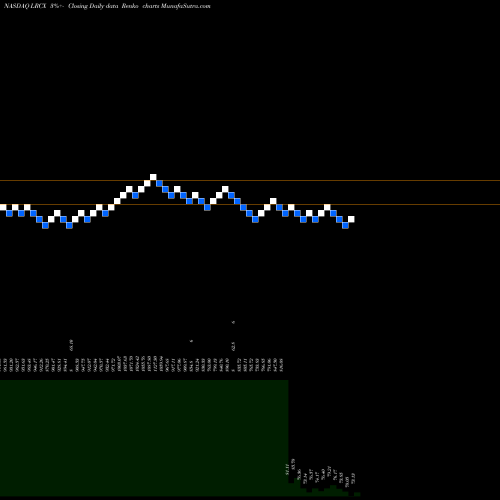Click the NASDAQ LRCX symbol text in the title
Screen dimensions: 500x500
coord(25,6)
